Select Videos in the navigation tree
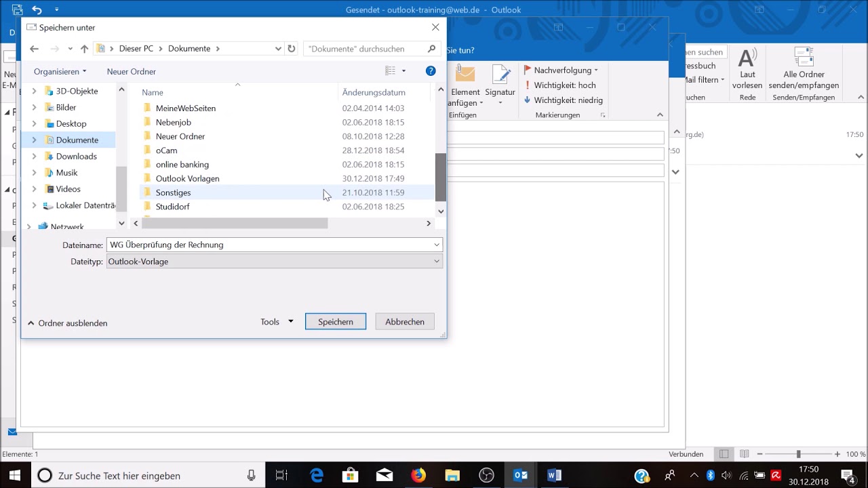This screenshot has height=488, width=868. [68, 188]
